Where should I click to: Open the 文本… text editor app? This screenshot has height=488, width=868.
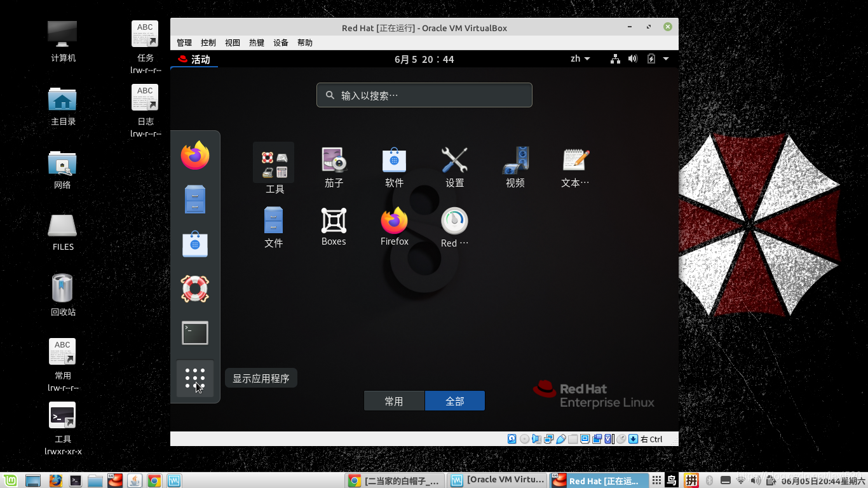576,168
